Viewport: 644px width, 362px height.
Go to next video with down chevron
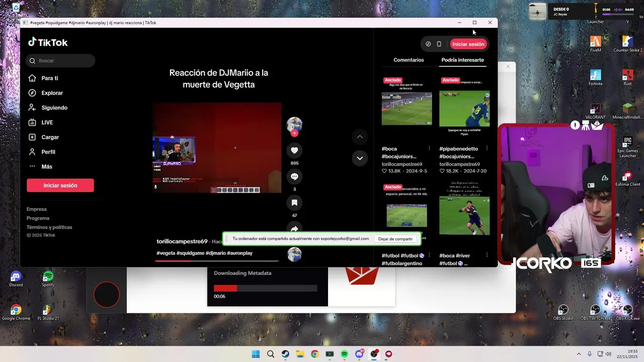360,158
